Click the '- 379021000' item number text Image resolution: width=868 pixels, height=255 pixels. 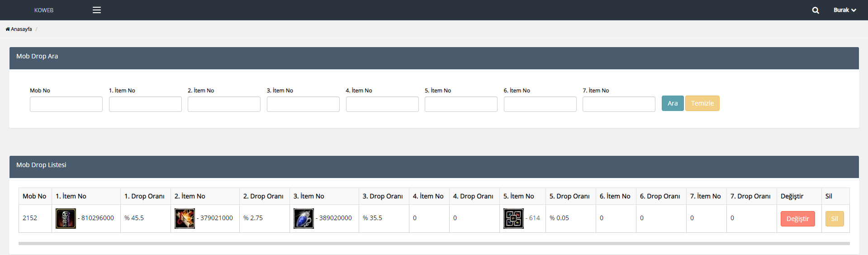[215, 218]
